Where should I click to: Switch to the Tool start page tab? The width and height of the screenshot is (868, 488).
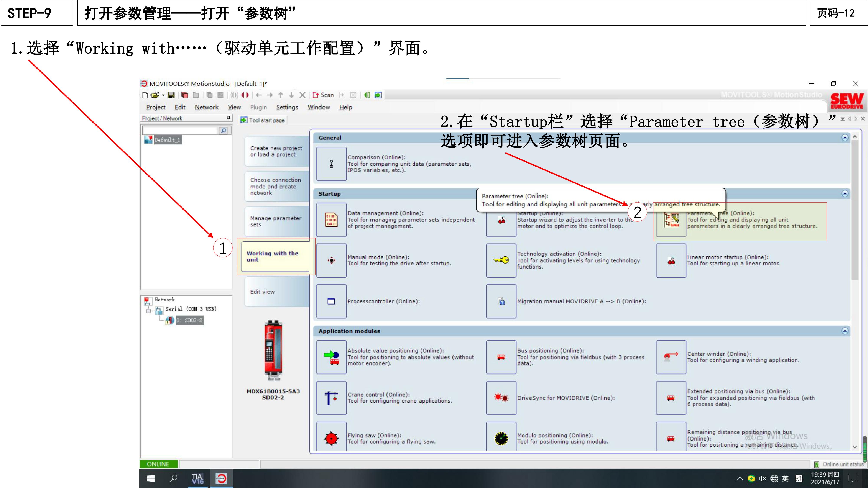(266, 120)
